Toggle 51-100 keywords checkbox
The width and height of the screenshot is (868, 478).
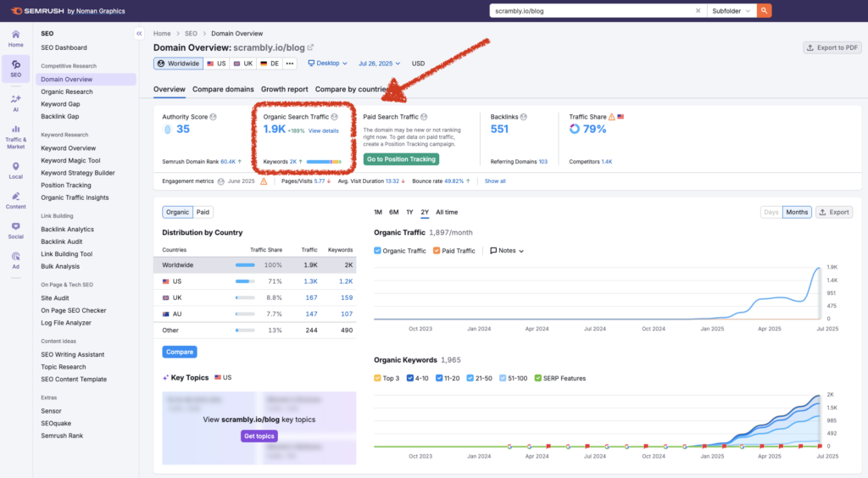503,378
